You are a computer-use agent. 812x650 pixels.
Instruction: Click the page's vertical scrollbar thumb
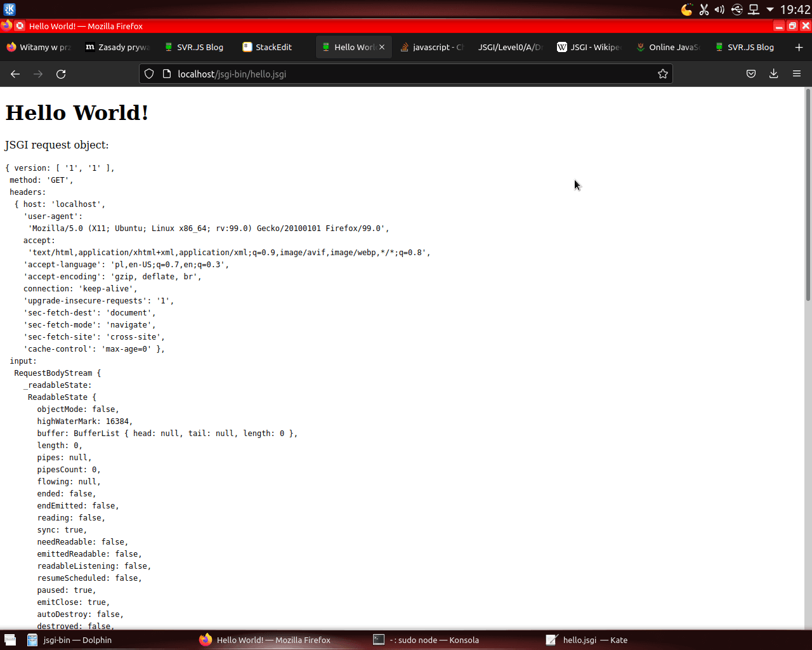point(808,195)
